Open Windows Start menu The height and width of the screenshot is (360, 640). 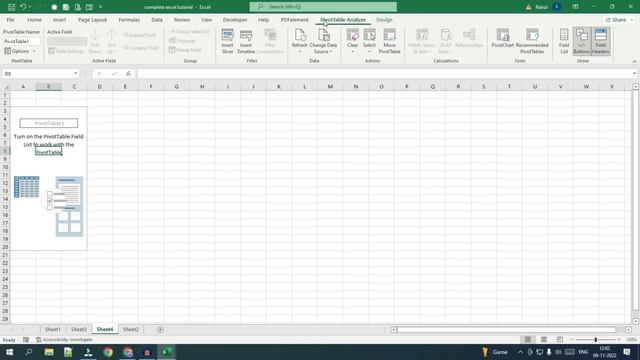(9, 352)
